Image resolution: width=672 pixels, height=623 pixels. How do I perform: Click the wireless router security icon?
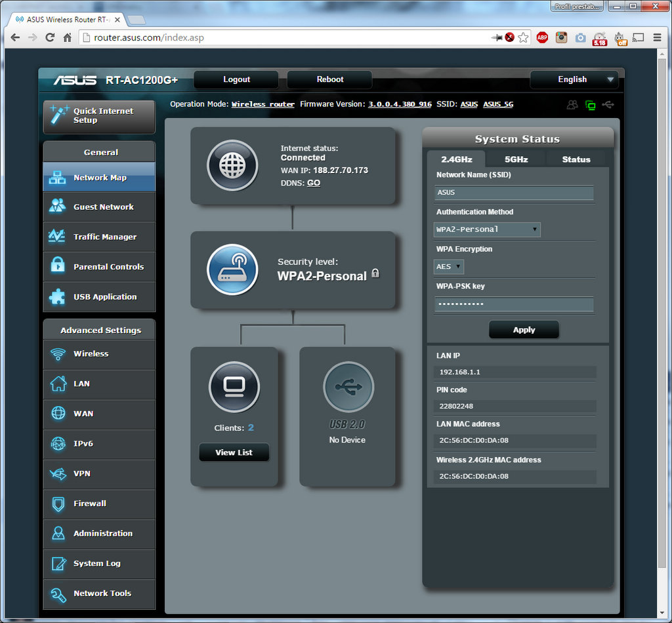pos(233,270)
